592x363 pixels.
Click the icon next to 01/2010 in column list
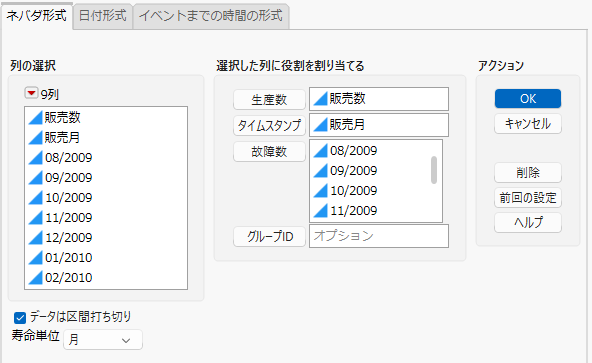tap(35, 258)
